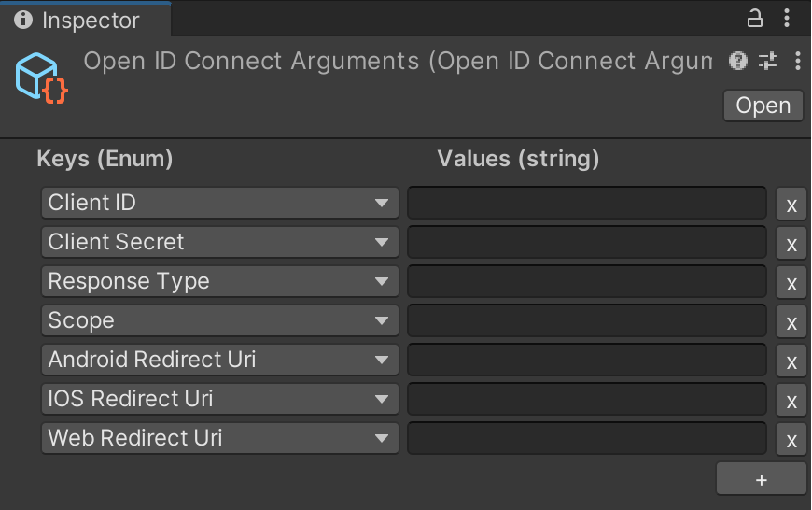Open the component context menu dots
The height and width of the screenshot is (510, 812).
[797, 62]
